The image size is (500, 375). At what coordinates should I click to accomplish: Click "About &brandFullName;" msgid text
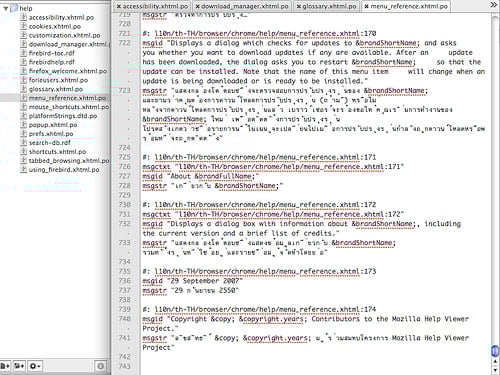pos(214,176)
